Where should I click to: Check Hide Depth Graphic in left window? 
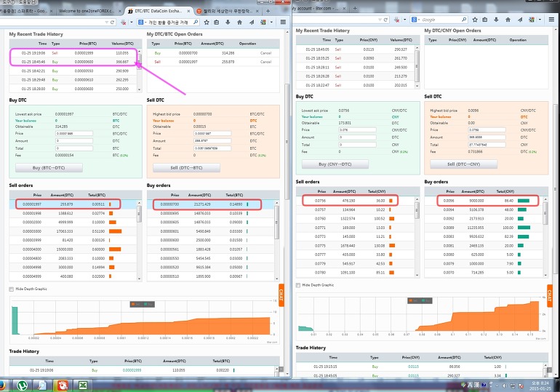tap(12, 289)
